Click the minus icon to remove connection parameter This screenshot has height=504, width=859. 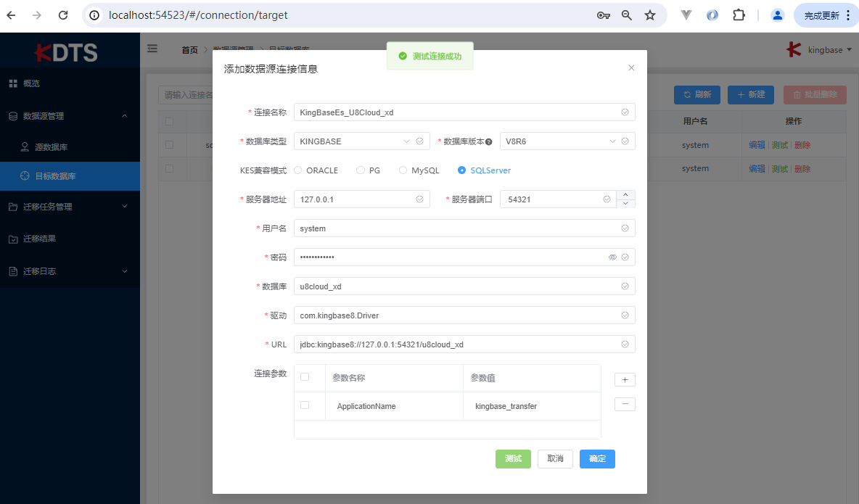(625, 405)
